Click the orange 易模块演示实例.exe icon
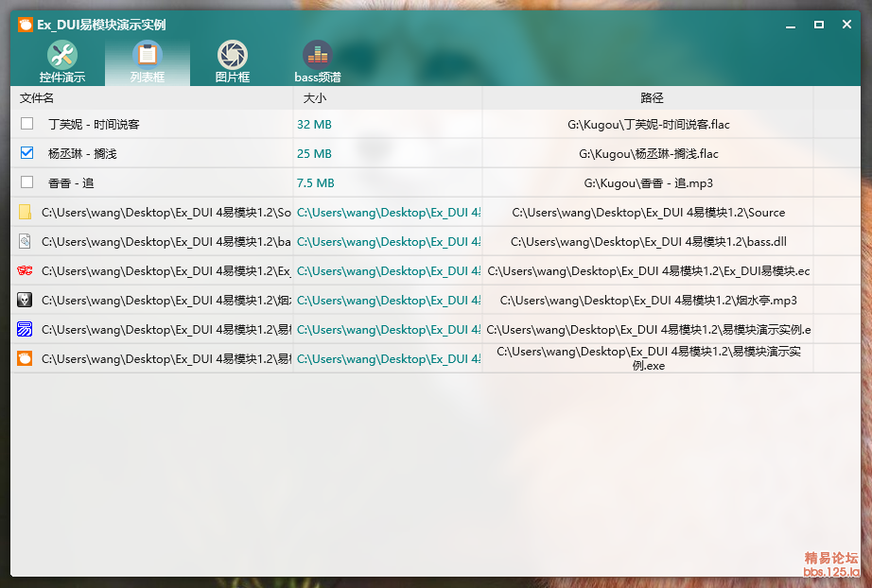 pyautogui.click(x=26, y=358)
